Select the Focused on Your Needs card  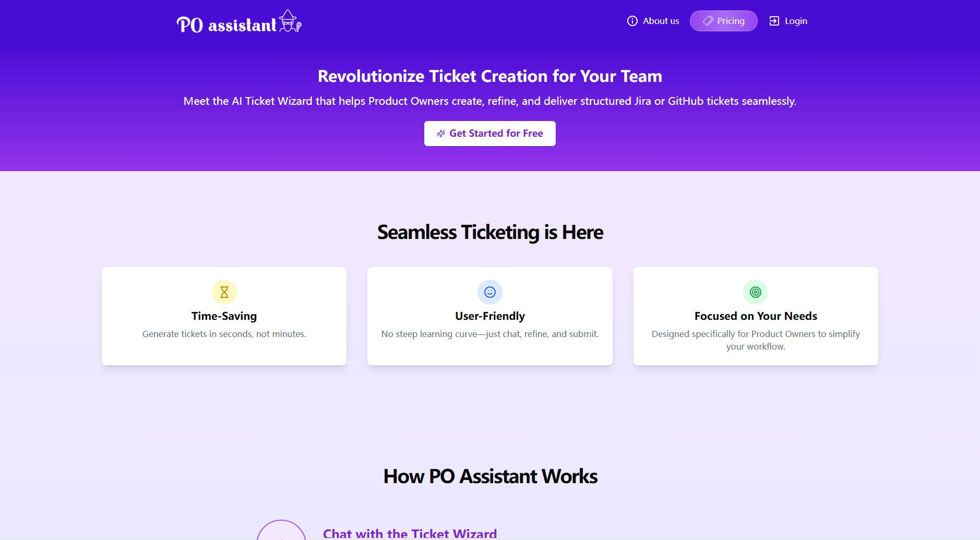tap(755, 316)
